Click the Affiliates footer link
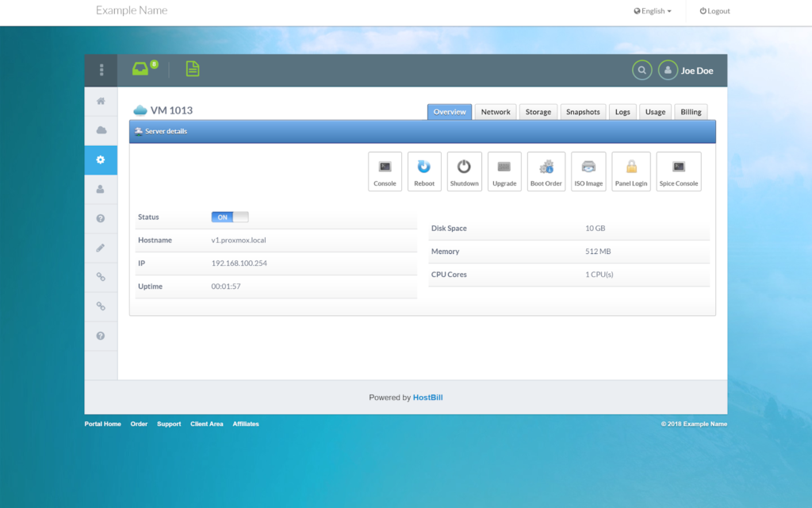 click(x=246, y=424)
